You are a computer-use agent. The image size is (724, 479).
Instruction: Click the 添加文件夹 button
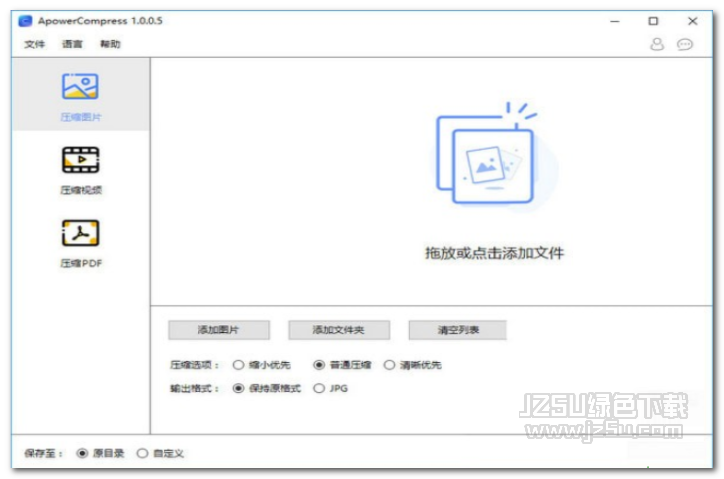(339, 330)
